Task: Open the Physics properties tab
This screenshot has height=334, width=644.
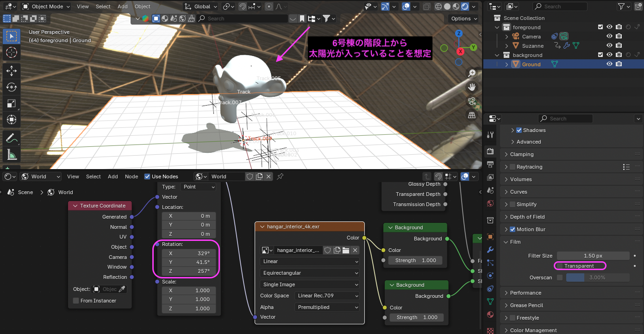Action: 490,275
